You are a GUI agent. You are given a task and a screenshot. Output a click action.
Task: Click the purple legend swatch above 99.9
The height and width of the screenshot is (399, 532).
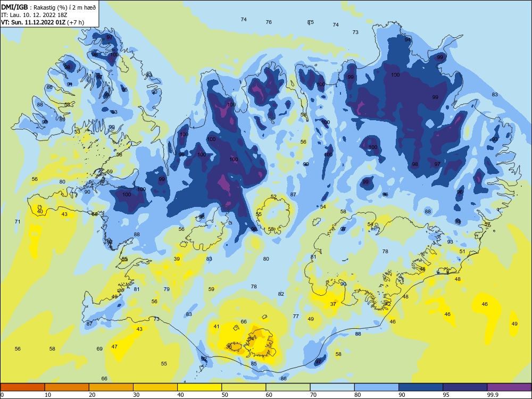click(509, 387)
